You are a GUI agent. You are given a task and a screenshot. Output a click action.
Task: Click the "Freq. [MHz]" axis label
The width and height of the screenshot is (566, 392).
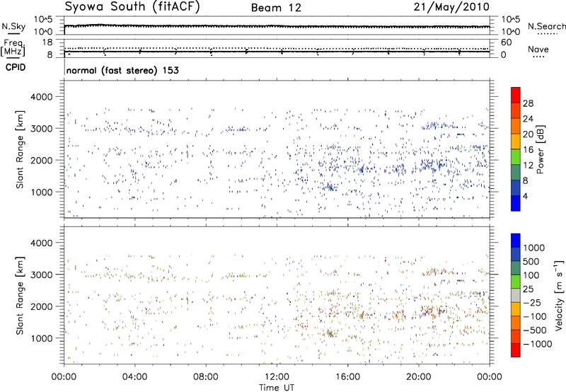pos(13,47)
